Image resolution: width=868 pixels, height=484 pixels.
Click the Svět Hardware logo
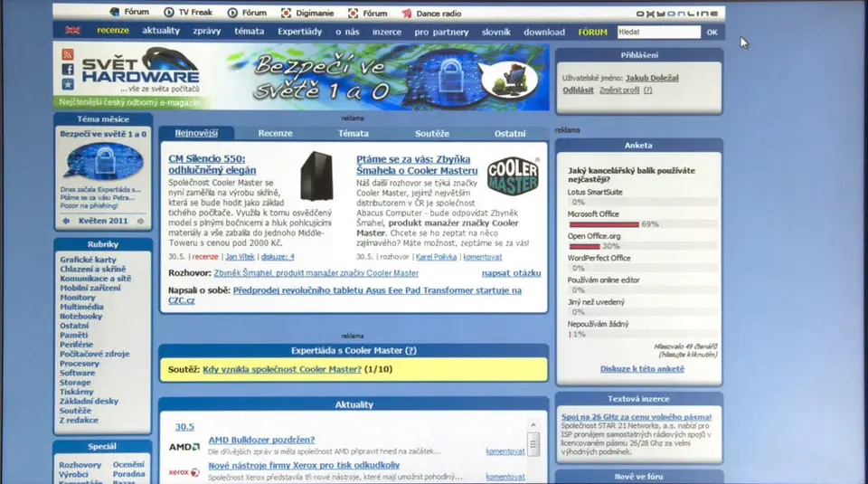[140, 71]
